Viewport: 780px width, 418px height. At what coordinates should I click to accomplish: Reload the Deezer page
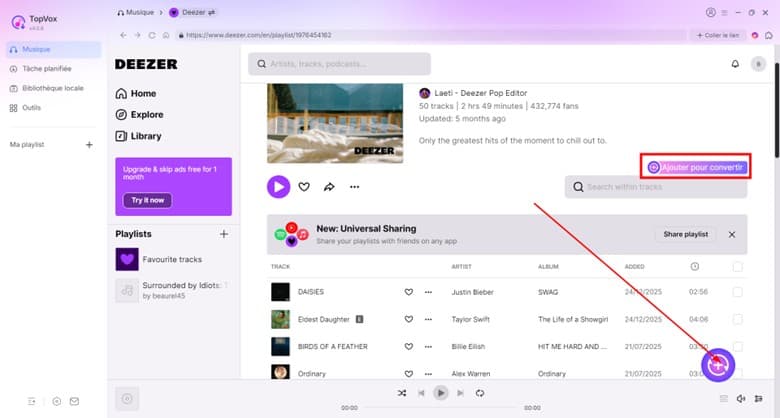pyautogui.click(x=152, y=35)
